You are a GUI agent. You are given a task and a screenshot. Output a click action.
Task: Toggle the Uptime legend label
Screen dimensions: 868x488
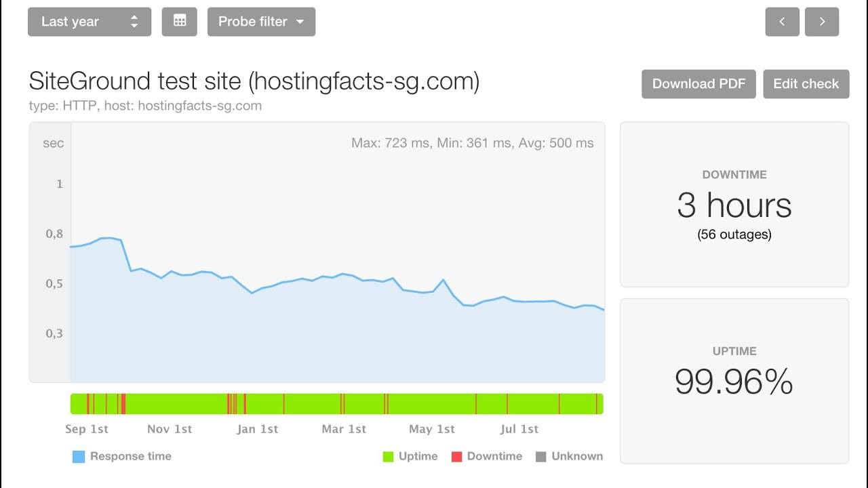418,457
